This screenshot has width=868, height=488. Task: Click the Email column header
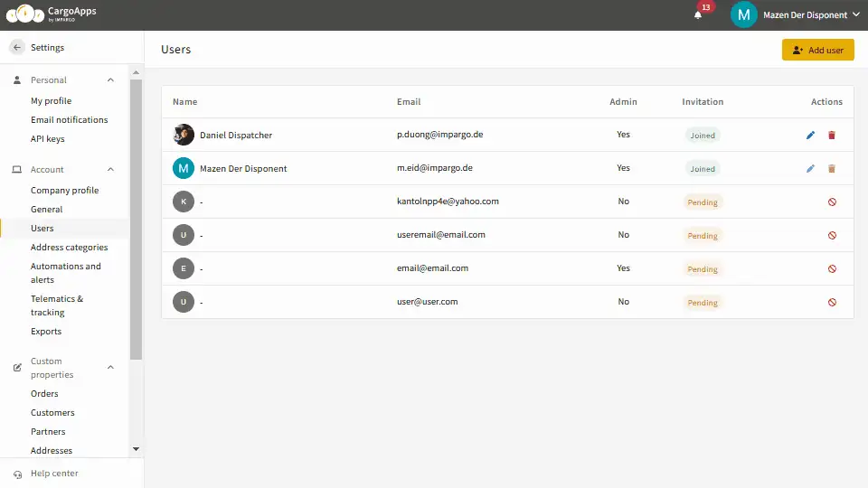[409, 102]
